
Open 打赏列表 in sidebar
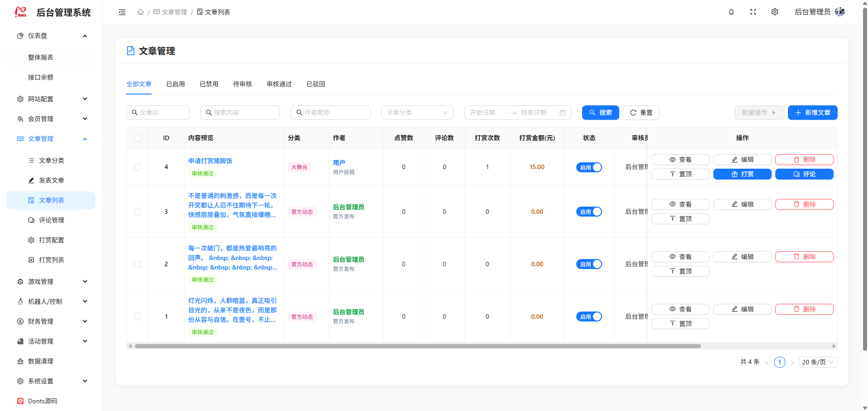click(51, 260)
